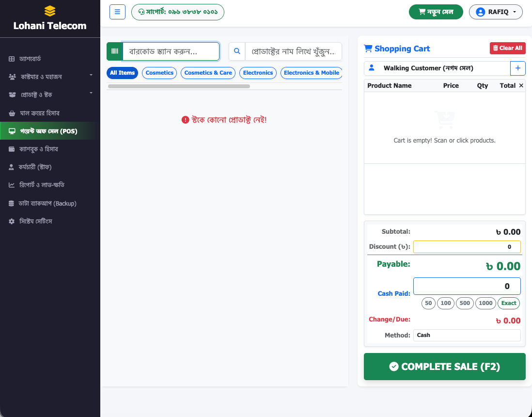Click the staff person icon for কর্মচারী
Image resolution: width=532 pixels, height=417 pixels.
tap(12, 167)
